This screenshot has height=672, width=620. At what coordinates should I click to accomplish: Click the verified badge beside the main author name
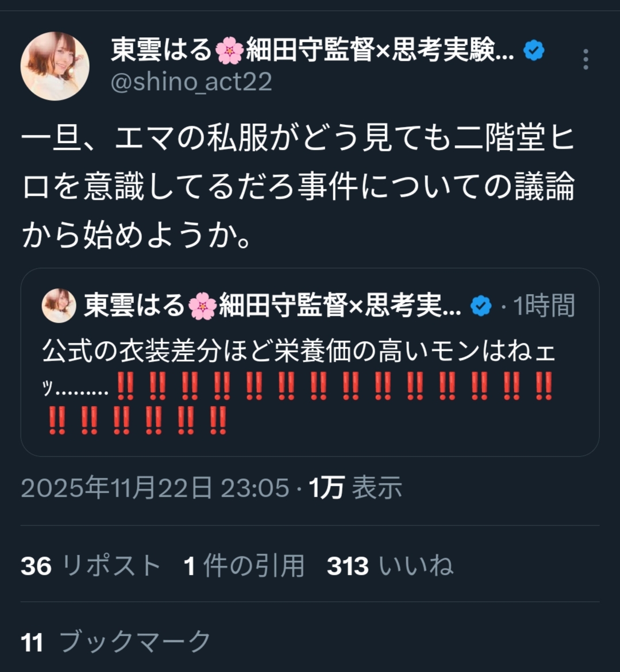tap(534, 50)
